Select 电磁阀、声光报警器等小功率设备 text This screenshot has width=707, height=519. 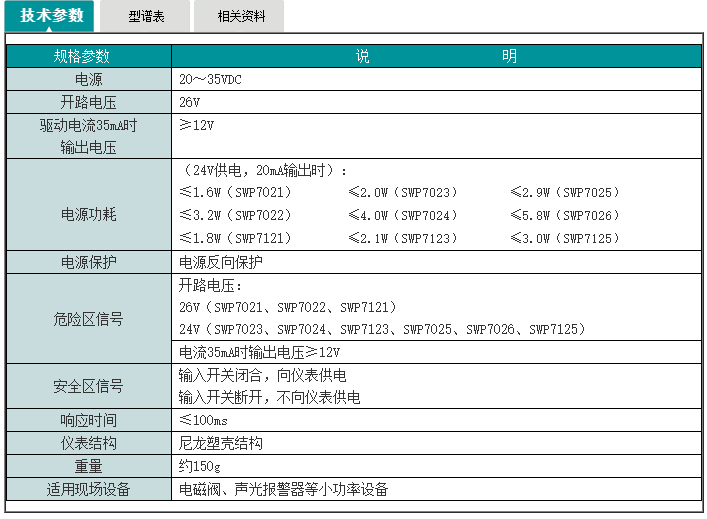[x=284, y=489]
